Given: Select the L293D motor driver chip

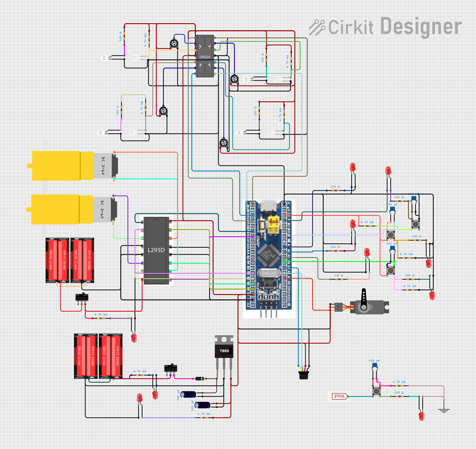Looking at the screenshot, I should 156,251.
